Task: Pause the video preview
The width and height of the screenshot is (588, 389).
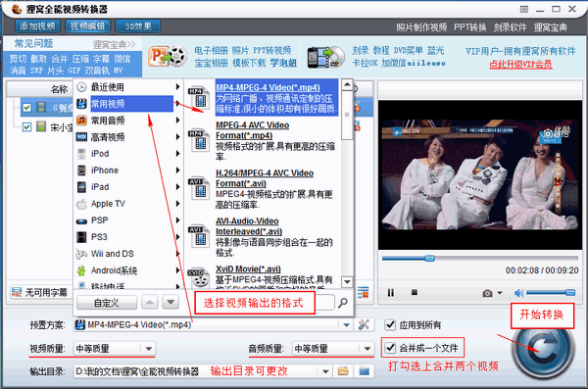Action: coord(390,292)
